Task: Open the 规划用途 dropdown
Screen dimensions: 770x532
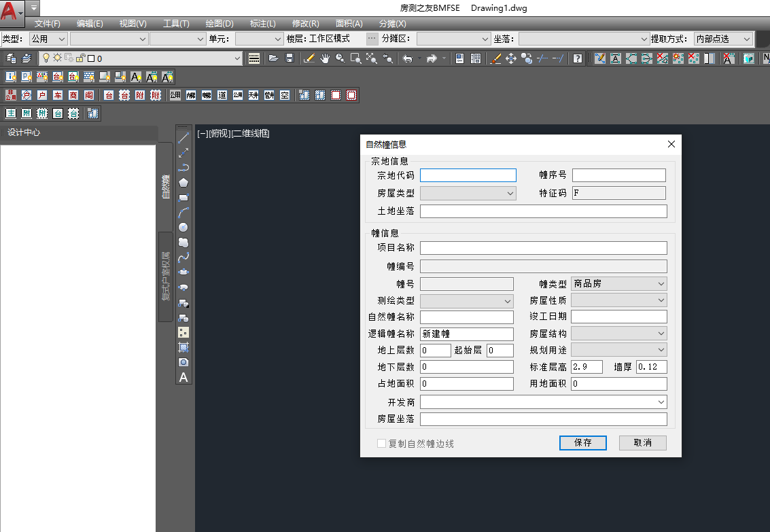Action: coord(618,350)
